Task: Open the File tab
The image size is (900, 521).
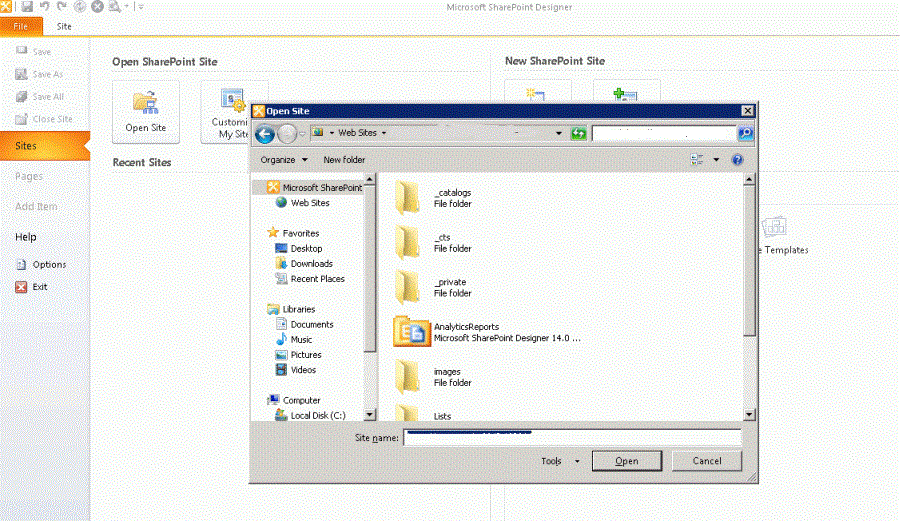Action: click(x=21, y=26)
